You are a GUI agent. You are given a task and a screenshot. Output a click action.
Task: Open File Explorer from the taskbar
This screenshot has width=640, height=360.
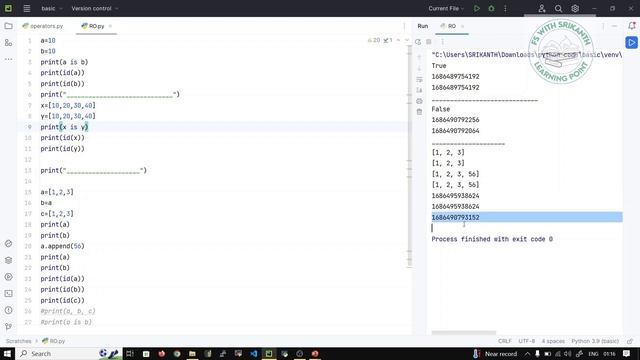click(192, 353)
